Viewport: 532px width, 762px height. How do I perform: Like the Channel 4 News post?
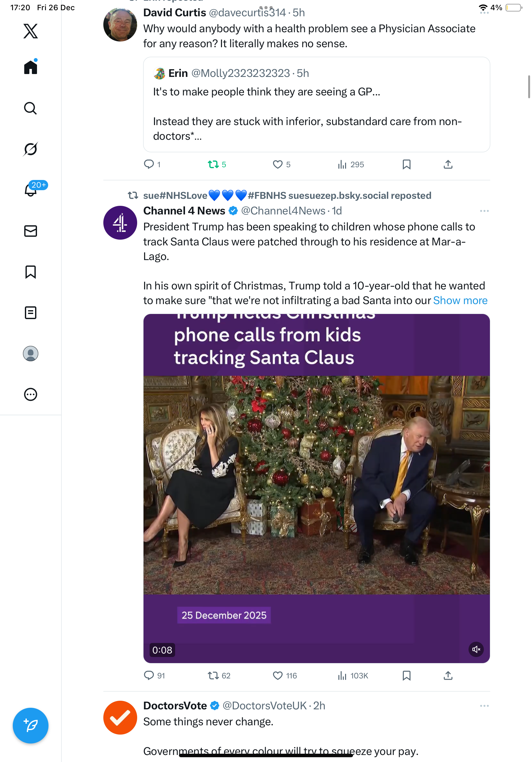pos(277,676)
